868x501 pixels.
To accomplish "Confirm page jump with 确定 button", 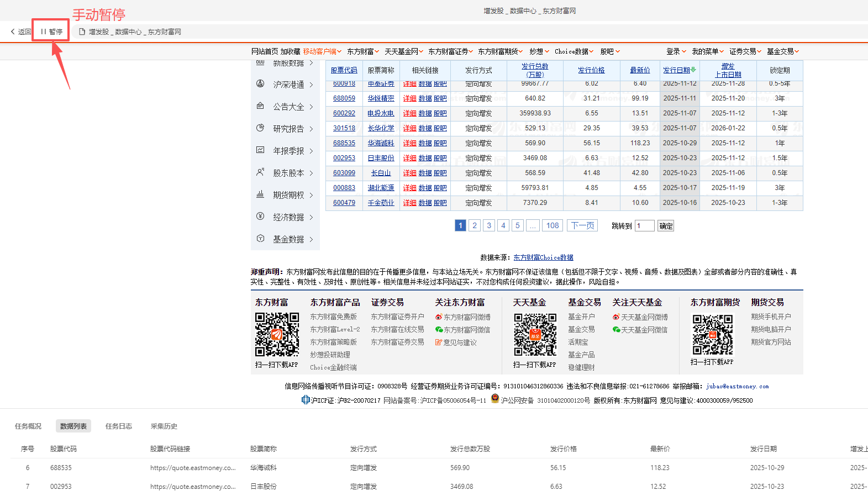I will coord(666,226).
